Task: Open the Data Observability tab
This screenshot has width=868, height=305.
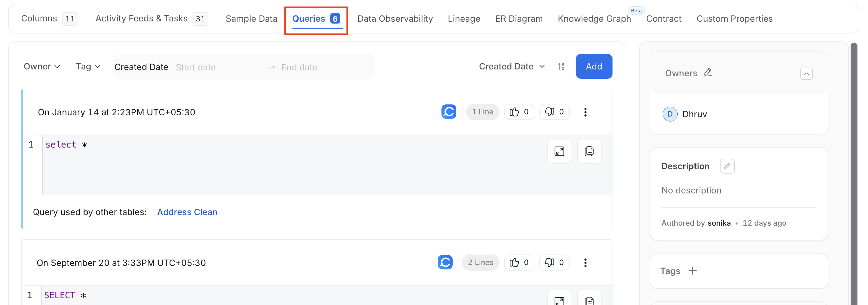Action: pos(395,19)
